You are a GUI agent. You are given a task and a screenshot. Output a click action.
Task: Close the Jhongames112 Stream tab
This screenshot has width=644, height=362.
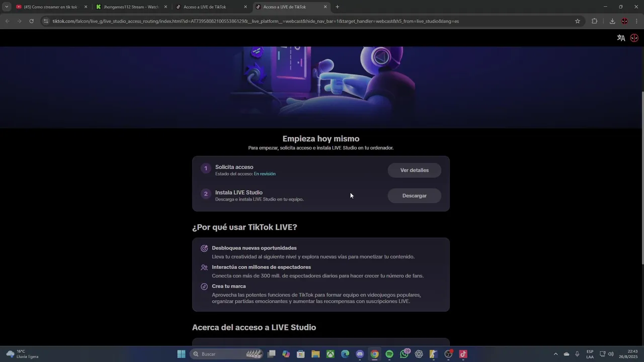166,7
